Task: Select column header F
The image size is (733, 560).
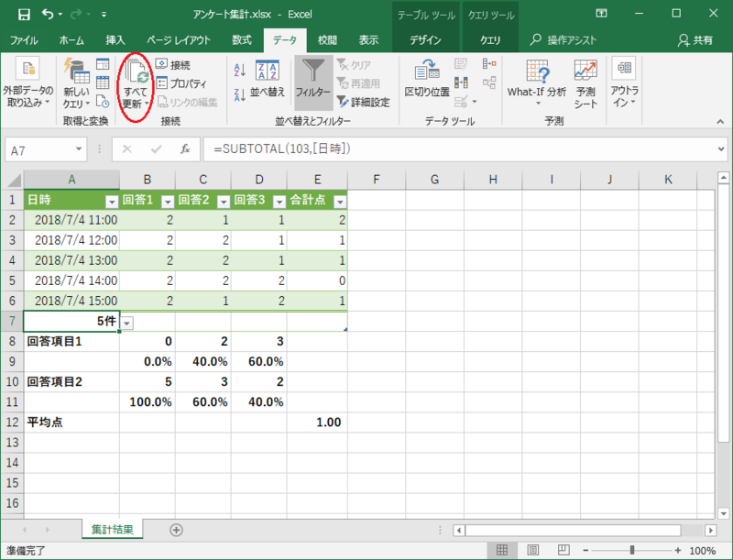Action: 377,180
